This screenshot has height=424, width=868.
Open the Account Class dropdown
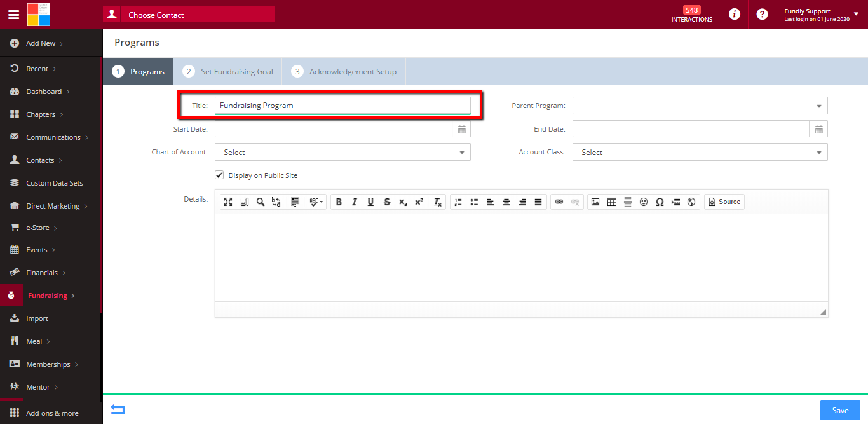(700, 152)
